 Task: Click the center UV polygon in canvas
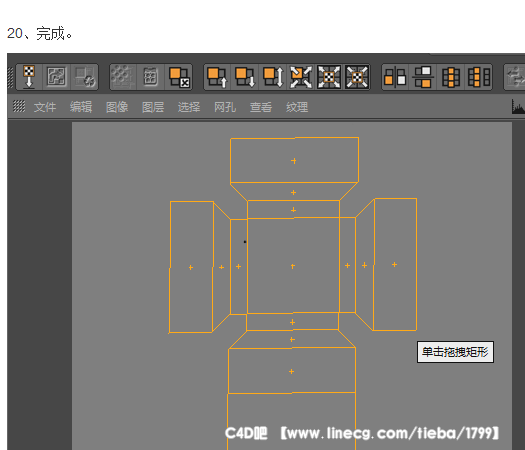tap(293, 266)
